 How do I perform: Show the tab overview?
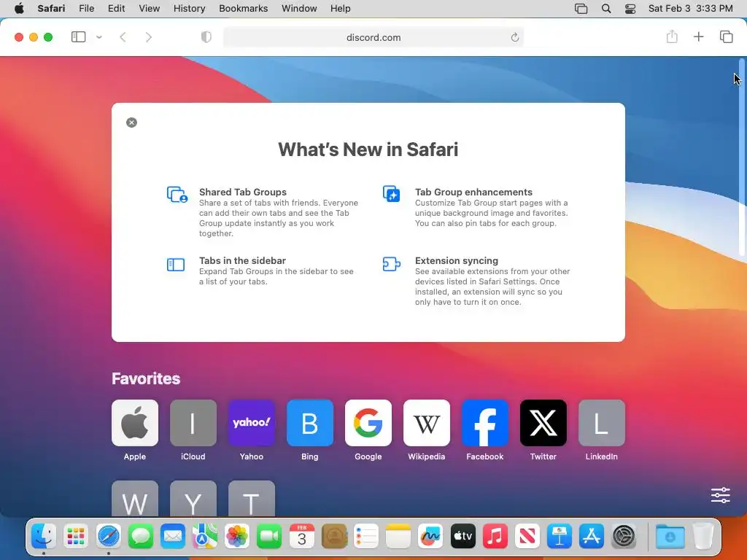726,36
